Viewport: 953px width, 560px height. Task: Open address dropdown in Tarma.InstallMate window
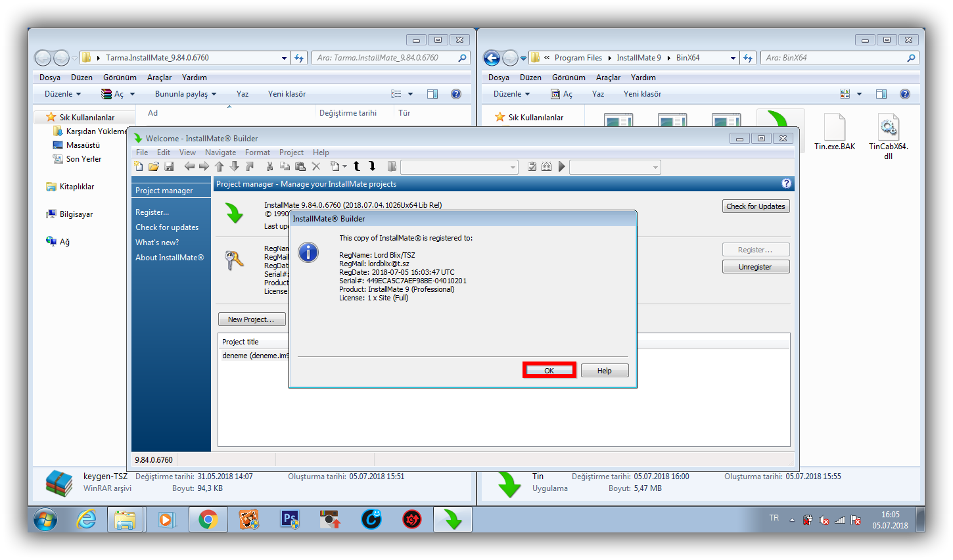coord(284,58)
